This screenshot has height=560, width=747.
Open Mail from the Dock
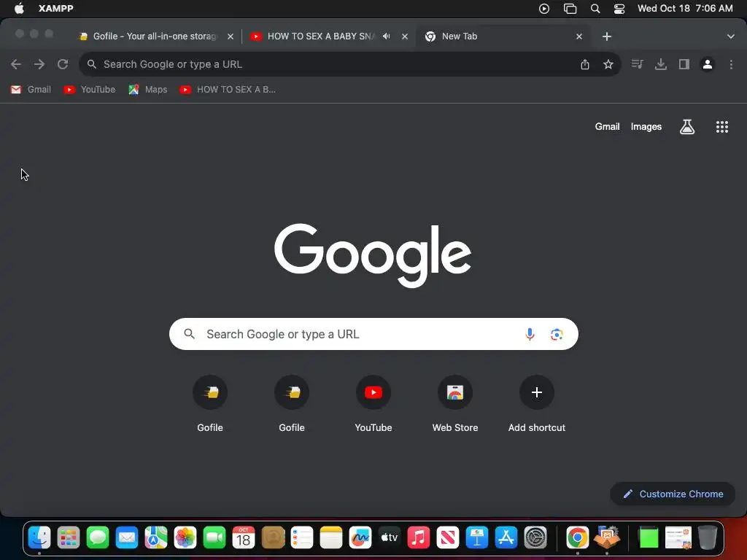click(x=127, y=538)
